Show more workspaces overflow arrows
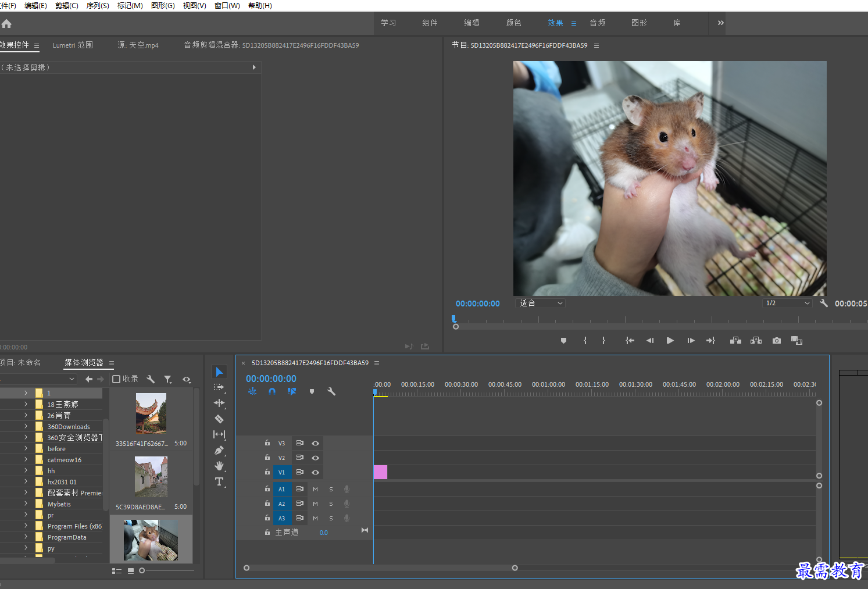This screenshot has width=868, height=589. [x=720, y=23]
